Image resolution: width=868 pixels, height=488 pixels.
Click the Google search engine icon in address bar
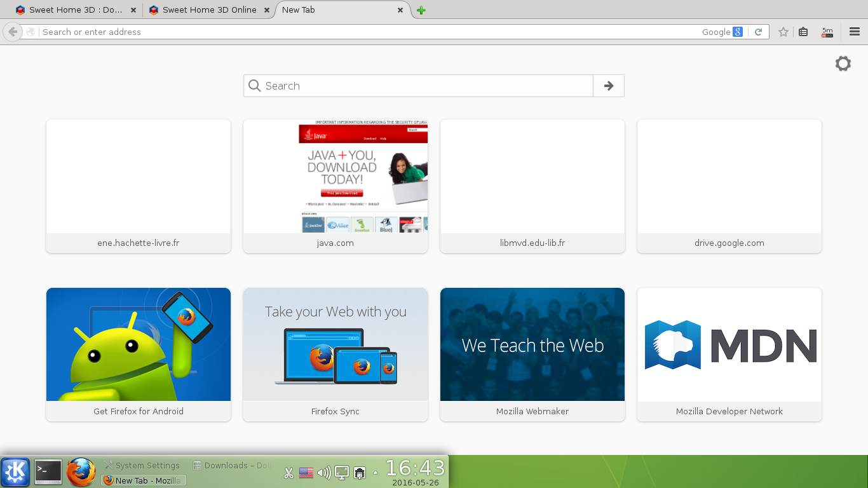tap(738, 32)
